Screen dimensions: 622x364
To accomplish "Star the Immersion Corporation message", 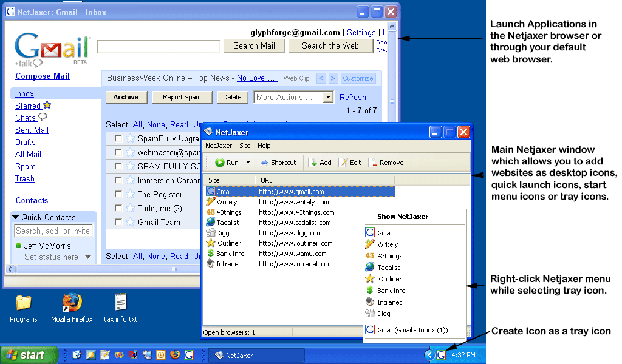I will click(130, 180).
